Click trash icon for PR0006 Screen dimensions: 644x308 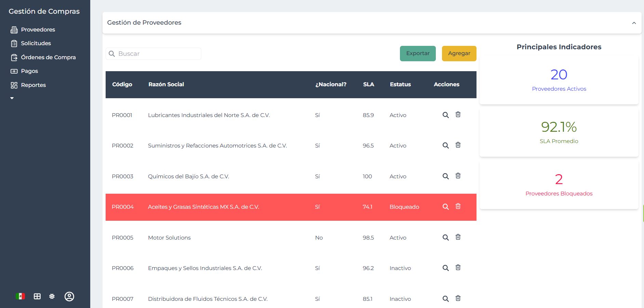tap(458, 268)
